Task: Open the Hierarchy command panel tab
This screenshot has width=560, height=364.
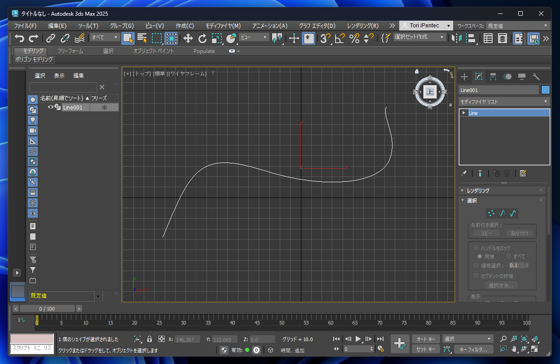Action: click(x=493, y=76)
